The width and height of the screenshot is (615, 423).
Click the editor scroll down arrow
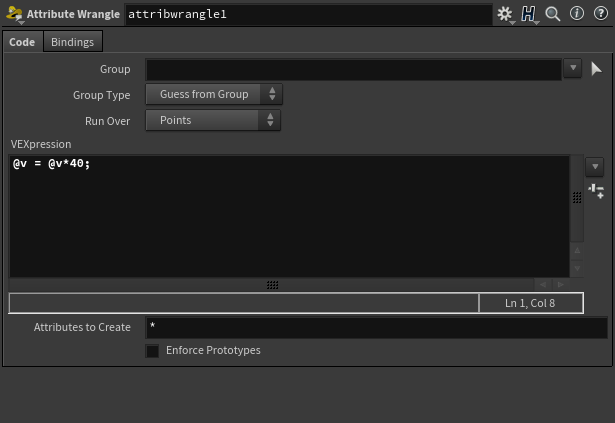pos(577,269)
